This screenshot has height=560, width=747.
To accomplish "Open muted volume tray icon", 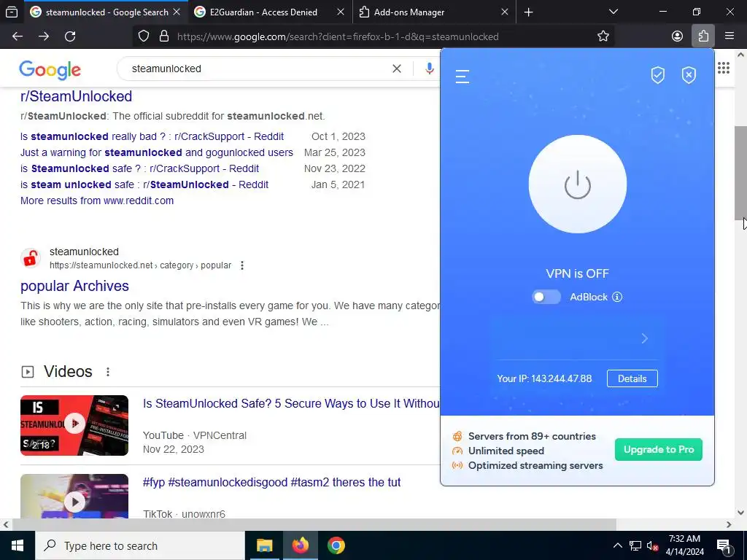I will pyautogui.click(x=652, y=545).
